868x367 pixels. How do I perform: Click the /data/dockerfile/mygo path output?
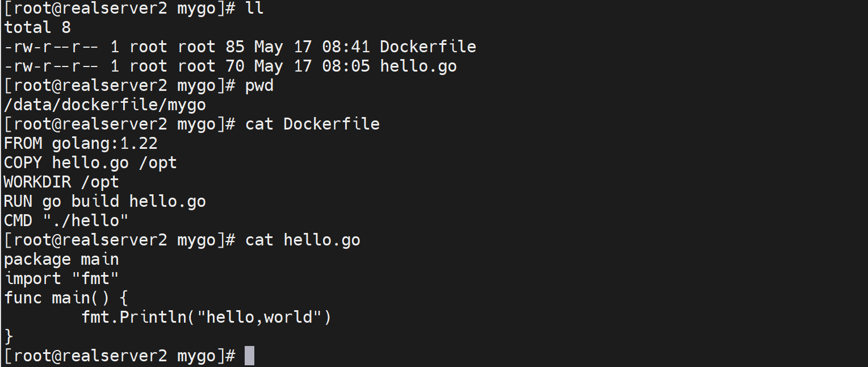(x=105, y=105)
